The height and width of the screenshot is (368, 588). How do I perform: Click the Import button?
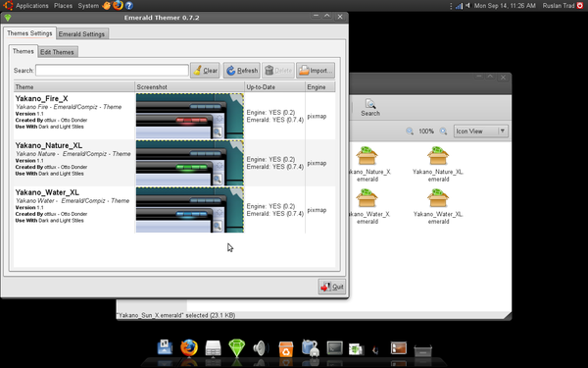(x=316, y=71)
